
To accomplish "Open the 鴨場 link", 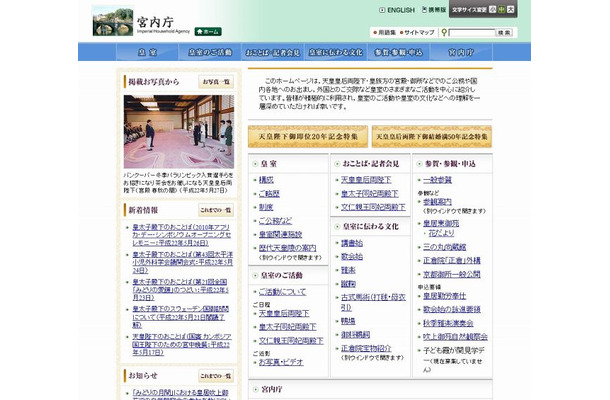I will coord(348,321).
